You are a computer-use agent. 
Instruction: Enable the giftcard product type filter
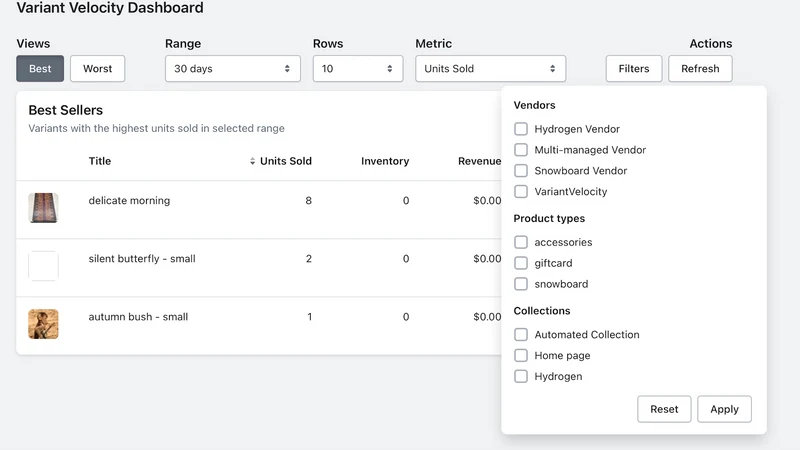[521, 263]
